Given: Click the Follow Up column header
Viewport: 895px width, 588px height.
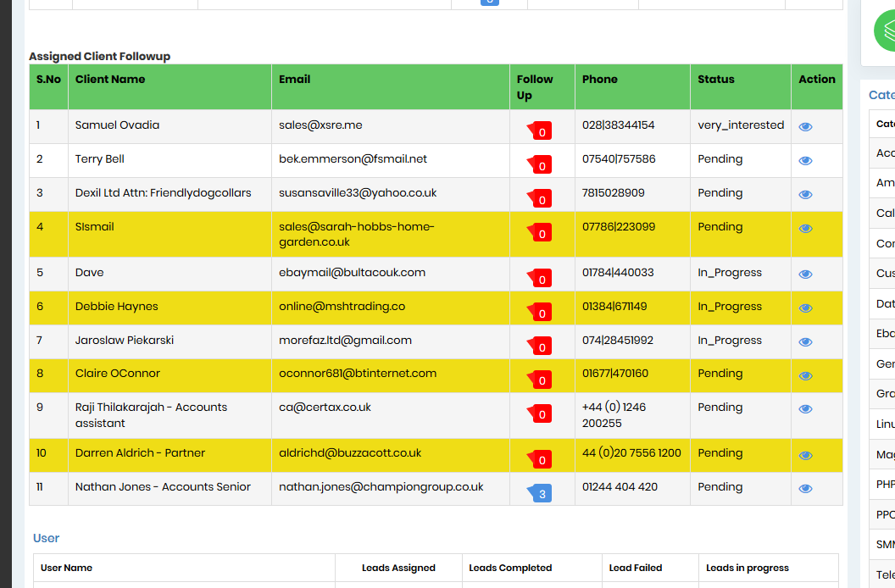Looking at the screenshot, I should coord(535,86).
